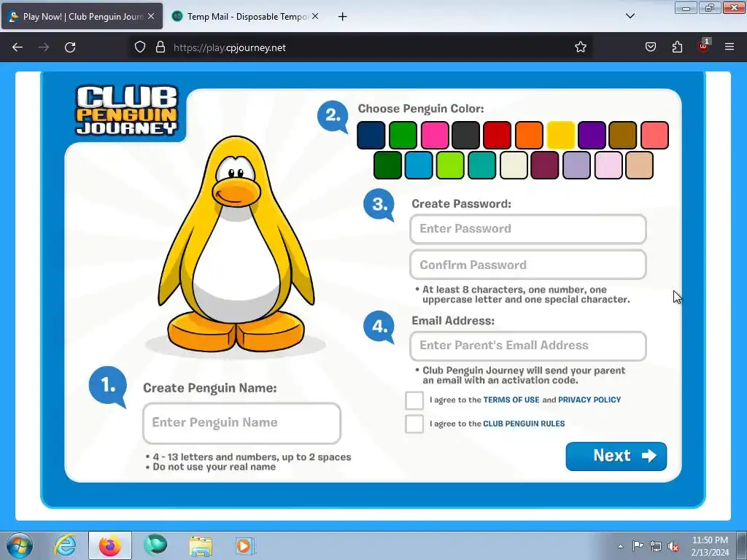Screen dimensions: 747x560
Task: Open the muted volume tray icon
Action: pyautogui.click(x=673, y=547)
